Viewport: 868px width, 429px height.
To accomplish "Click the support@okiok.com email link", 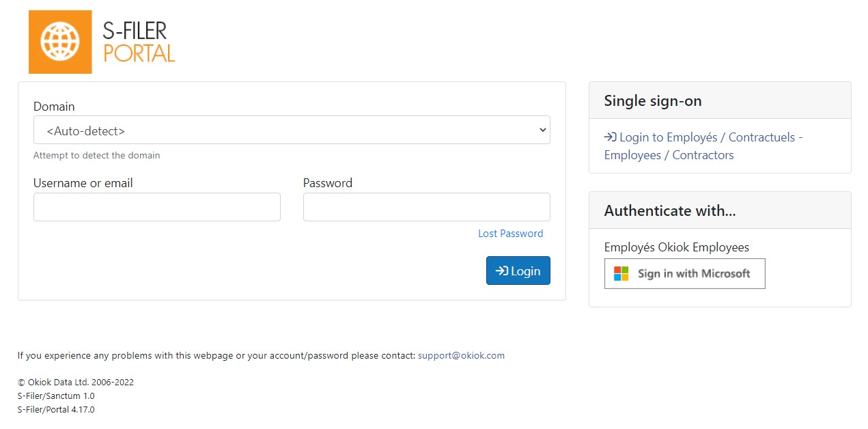I will pos(461,356).
